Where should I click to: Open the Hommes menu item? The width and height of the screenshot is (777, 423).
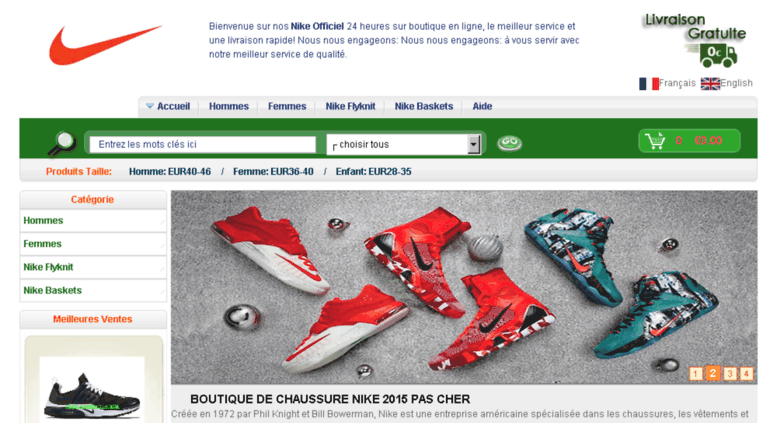228,106
